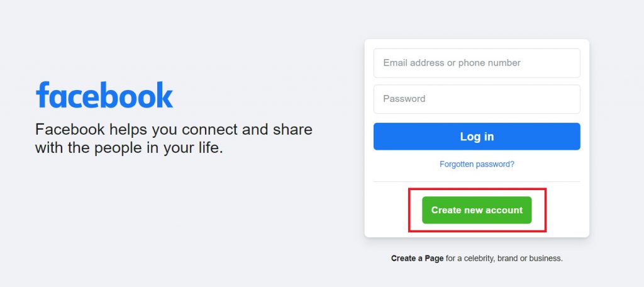The width and height of the screenshot is (644, 287).
Task: Click the word "celebrity" under the login card
Action: coord(479,259)
